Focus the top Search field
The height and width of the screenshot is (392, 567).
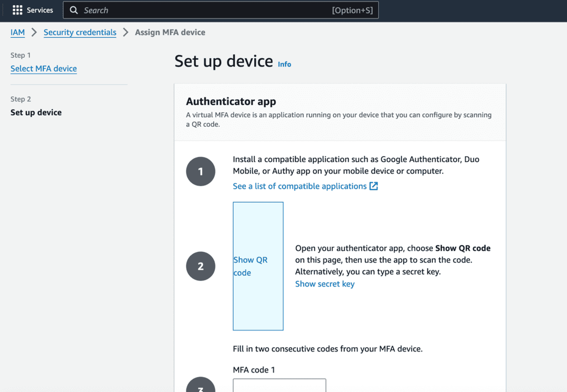tap(220, 10)
